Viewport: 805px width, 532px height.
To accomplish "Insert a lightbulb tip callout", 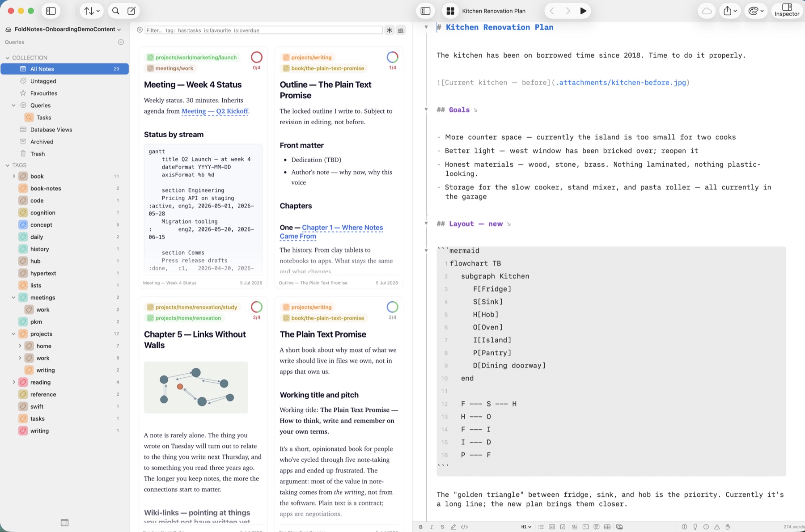I will point(695,527).
